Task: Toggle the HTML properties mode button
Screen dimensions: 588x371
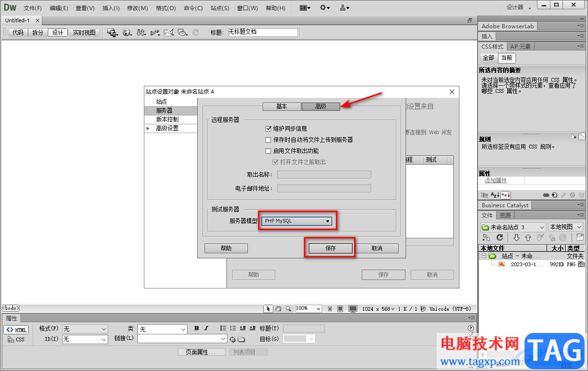Action: pos(16,330)
